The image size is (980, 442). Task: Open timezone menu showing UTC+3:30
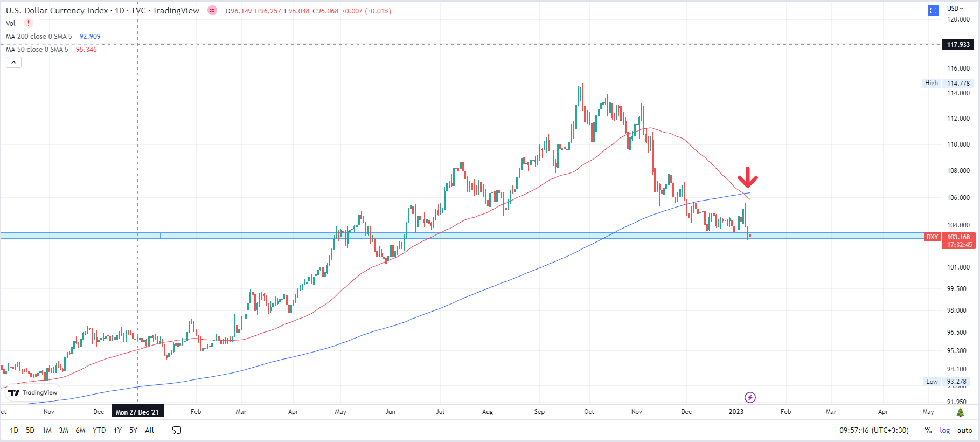(874, 430)
